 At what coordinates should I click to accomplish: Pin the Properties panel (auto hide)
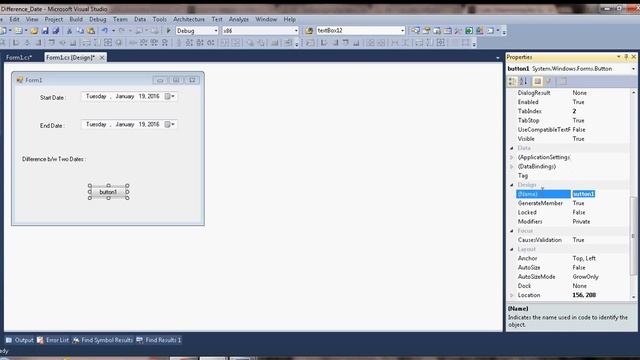point(626,57)
